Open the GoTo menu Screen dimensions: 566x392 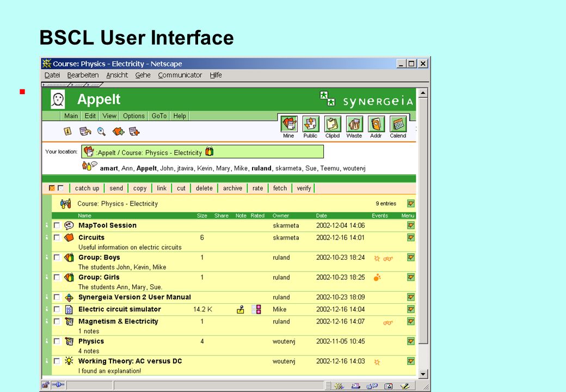pyautogui.click(x=159, y=116)
